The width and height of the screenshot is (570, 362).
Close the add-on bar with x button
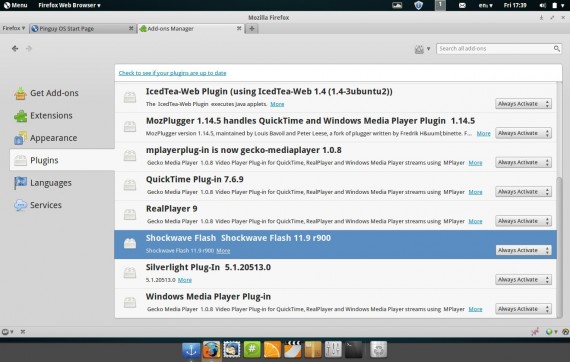[23, 331]
